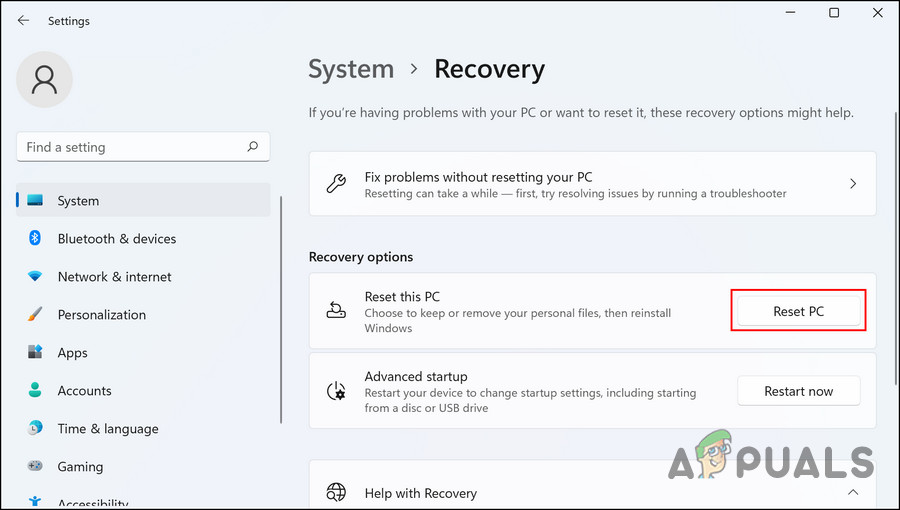Viewport: 900px width, 510px height.
Task: Click the Gaming controller icon
Action: pos(35,466)
